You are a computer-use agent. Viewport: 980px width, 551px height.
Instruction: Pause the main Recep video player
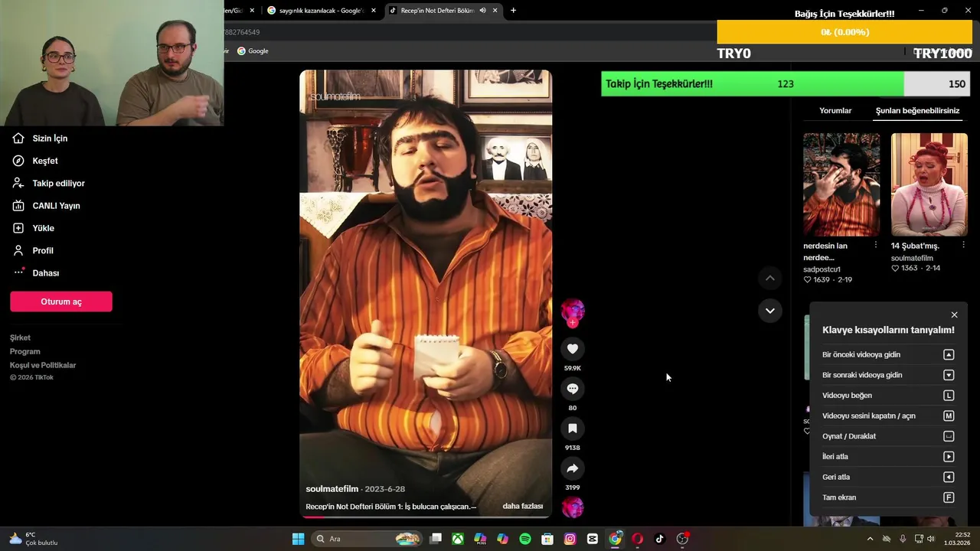[426, 294]
